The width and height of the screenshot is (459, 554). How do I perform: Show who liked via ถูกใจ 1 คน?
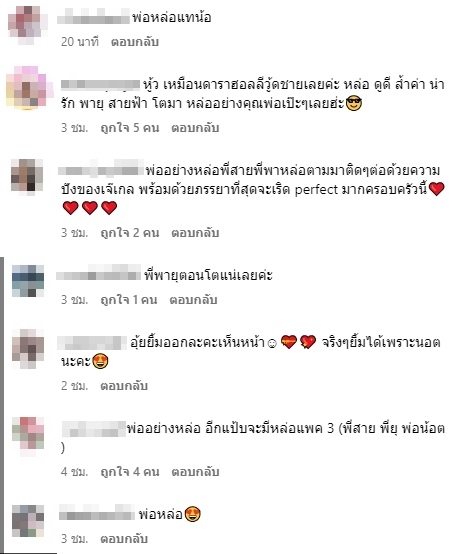pos(129,300)
